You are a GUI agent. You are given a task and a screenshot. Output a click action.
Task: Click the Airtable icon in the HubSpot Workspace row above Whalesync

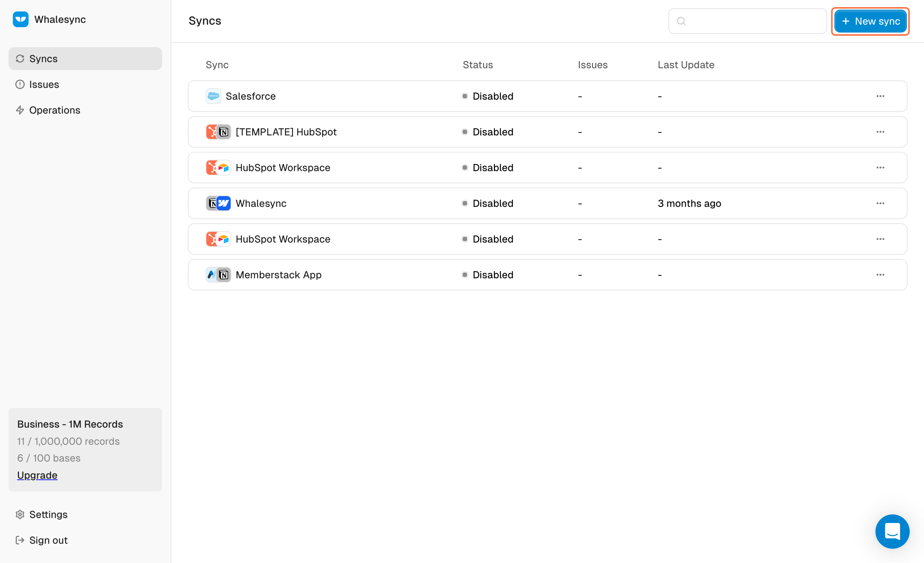[224, 168]
